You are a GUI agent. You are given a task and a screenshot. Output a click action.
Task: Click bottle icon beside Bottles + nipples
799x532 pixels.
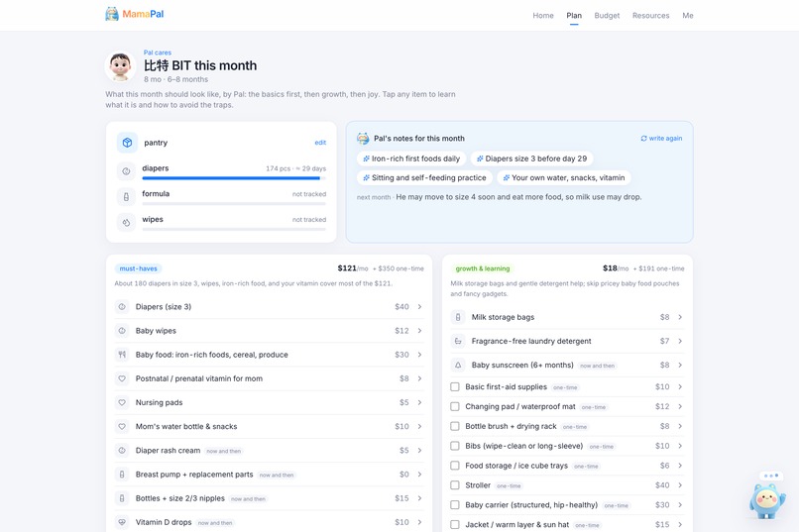coord(122,498)
